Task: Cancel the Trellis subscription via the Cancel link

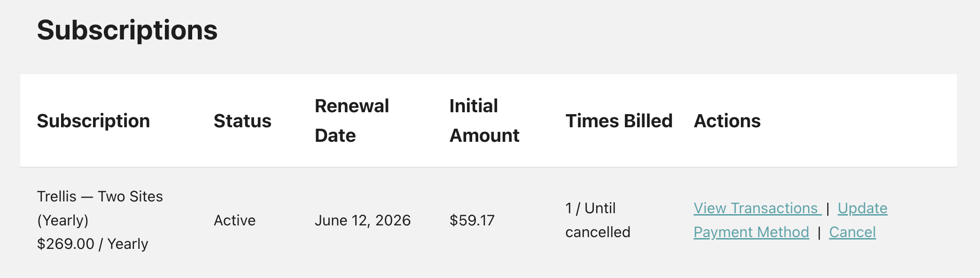Action: [x=852, y=232]
